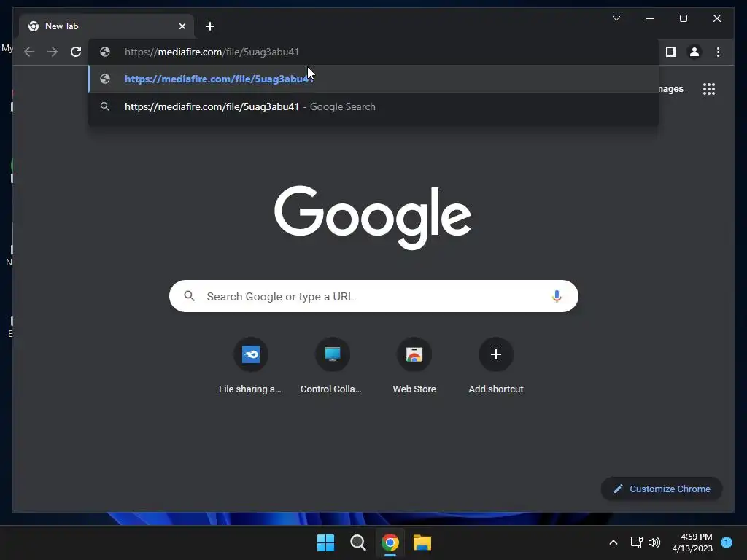The width and height of the screenshot is (747, 560).
Task: Open the notification badge in taskbar
Action: pos(727,542)
